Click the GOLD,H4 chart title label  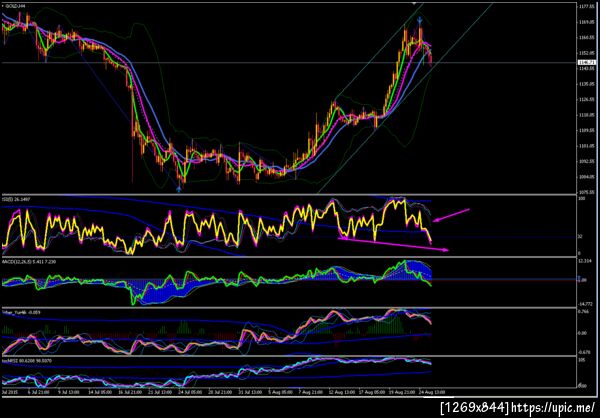coord(15,7)
